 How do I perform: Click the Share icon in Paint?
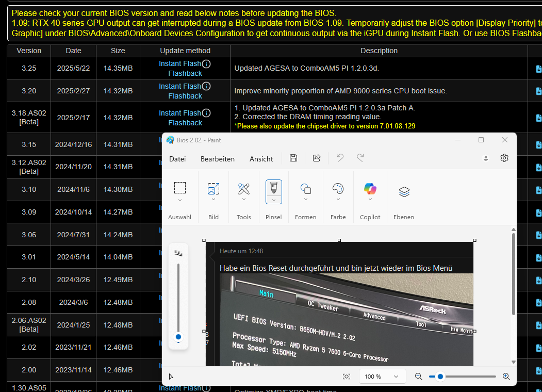click(317, 158)
